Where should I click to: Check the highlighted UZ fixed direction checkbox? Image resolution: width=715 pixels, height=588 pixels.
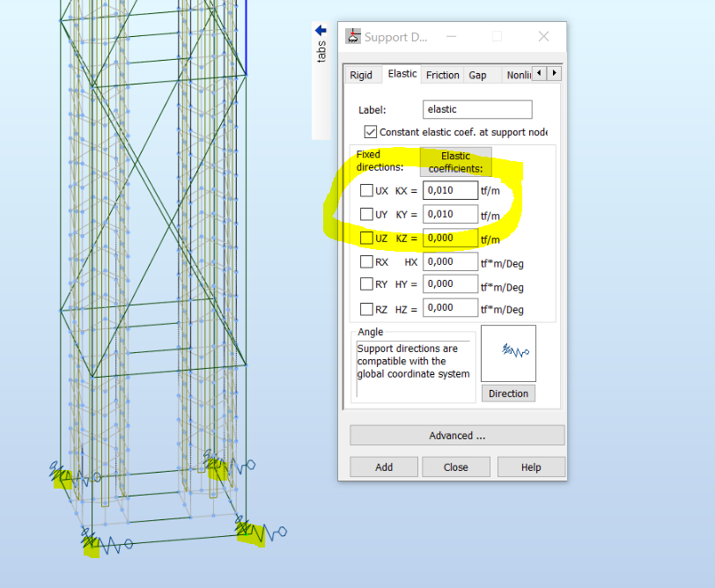367,238
